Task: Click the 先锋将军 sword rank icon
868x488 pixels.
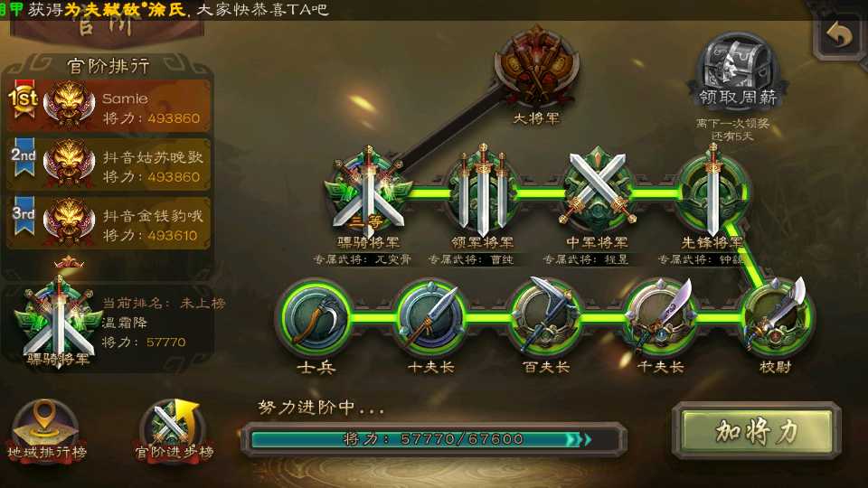Action: coord(712,191)
